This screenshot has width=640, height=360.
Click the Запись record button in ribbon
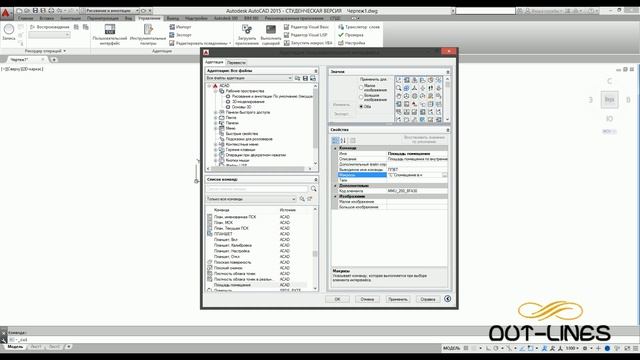click(9, 32)
